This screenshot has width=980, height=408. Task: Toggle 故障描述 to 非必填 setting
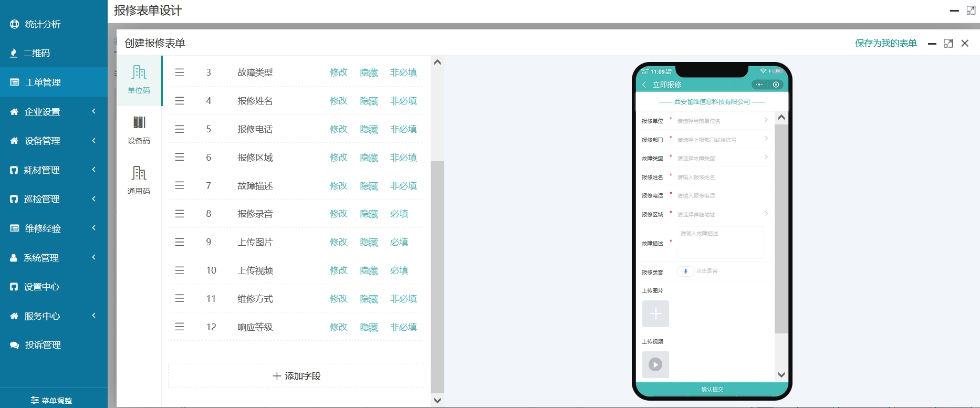tap(403, 186)
